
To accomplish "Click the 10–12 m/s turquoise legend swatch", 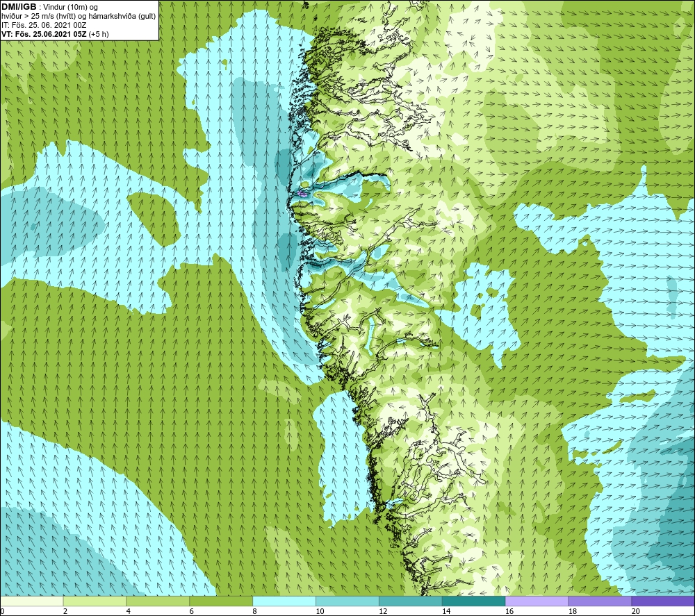I will pyautogui.click(x=347, y=601).
